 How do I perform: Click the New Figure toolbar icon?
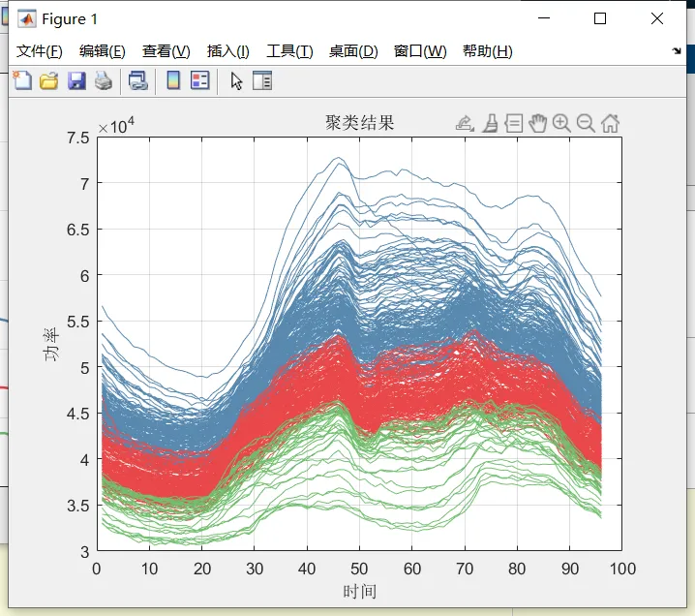(x=22, y=80)
